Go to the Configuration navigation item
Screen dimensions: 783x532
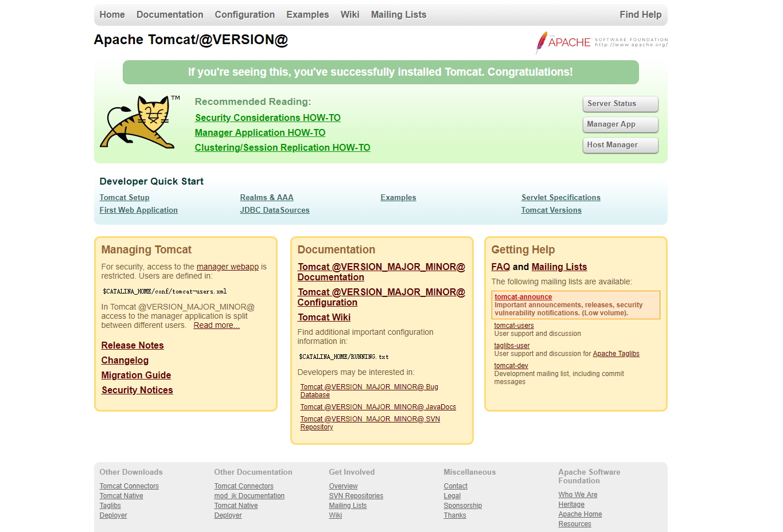(244, 15)
